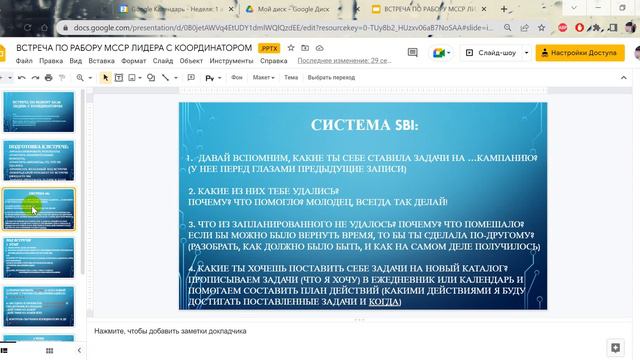
Task: Switch to filmstrip view icon
Action: point(4,351)
